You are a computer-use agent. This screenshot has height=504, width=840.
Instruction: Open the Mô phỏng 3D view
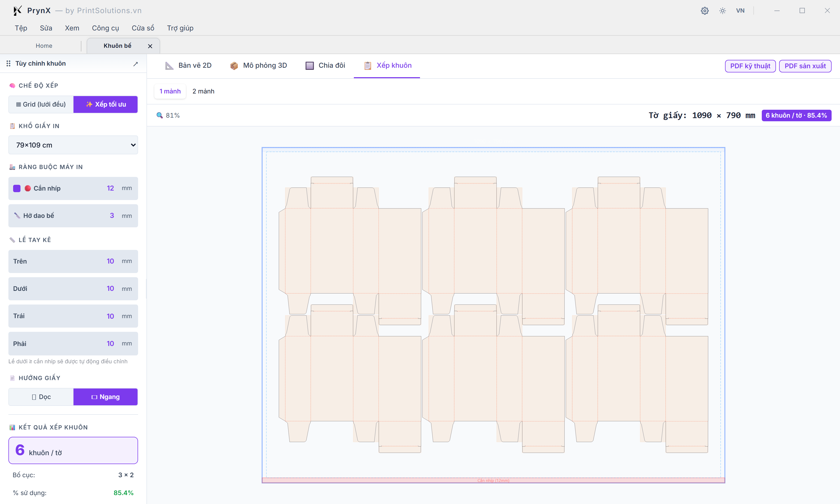tap(258, 66)
